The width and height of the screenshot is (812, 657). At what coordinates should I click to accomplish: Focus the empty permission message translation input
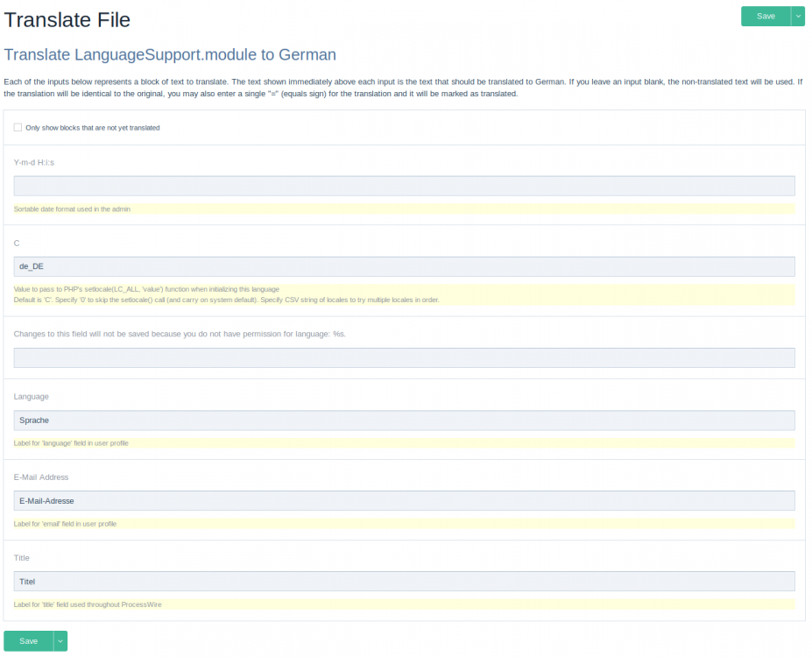coord(404,357)
